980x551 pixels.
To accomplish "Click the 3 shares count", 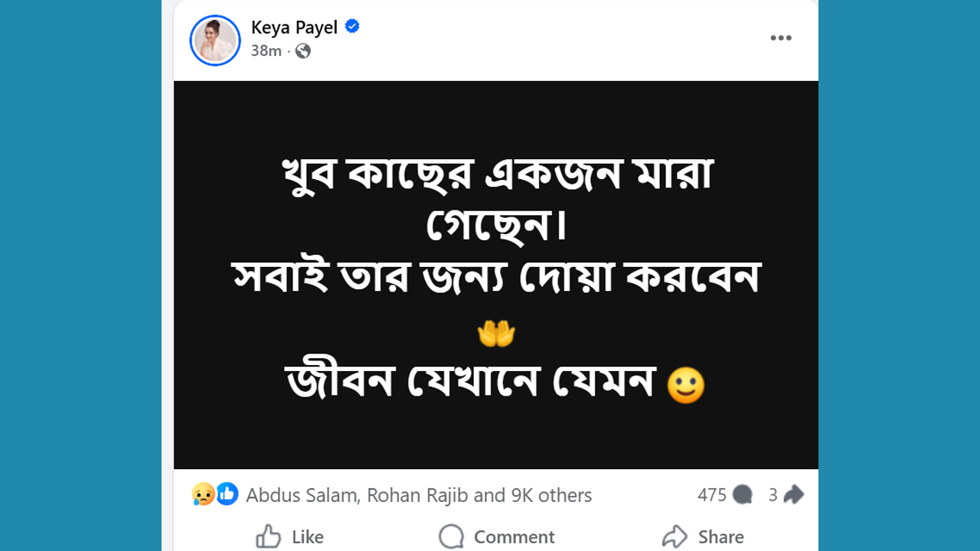I will 773,495.
